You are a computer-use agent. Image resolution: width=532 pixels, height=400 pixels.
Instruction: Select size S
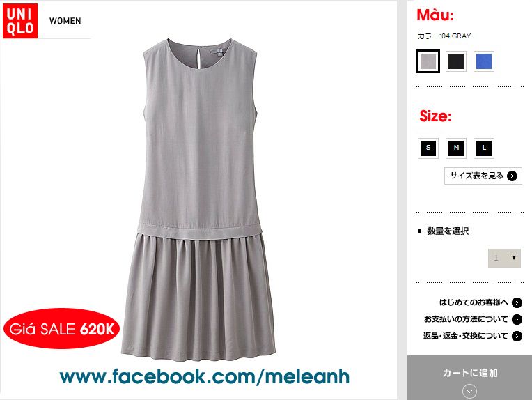pyautogui.click(x=428, y=148)
